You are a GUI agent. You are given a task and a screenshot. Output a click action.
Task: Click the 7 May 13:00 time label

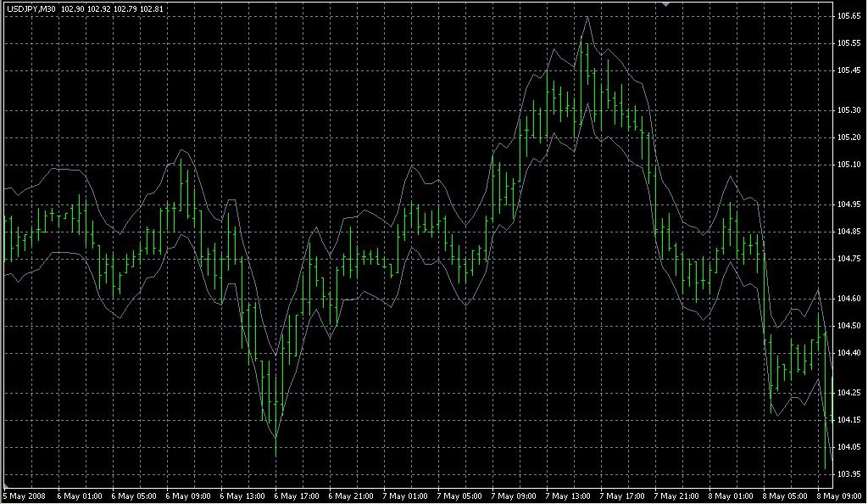click(568, 496)
